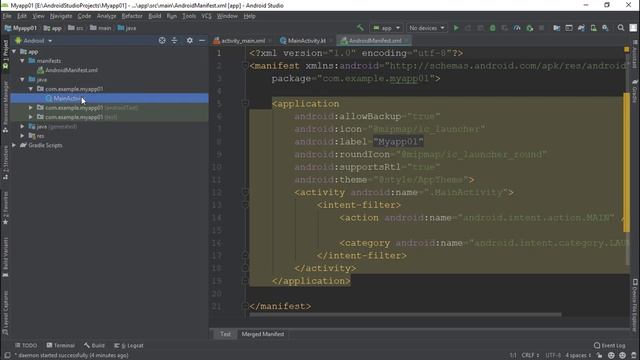Open the Structure side tab
The height and width of the screenshot is (360, 640).
(x=5, y=162)
